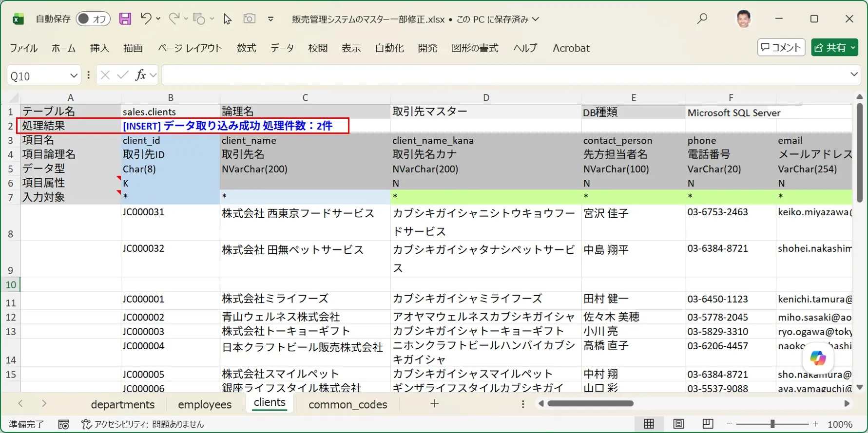This screenshot has height=433, width=868.
Task: Open the save location dropdown in title
Action: tap(536, 19)
